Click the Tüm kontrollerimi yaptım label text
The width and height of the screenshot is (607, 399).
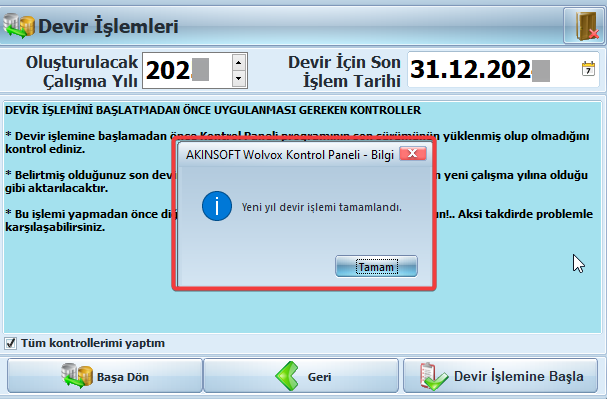point(93,343)
